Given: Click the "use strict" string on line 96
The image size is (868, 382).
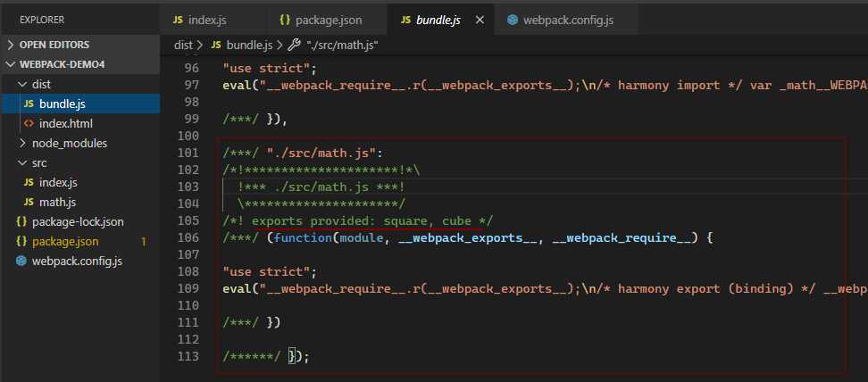Looking at the screenshot, I should 266,69.
